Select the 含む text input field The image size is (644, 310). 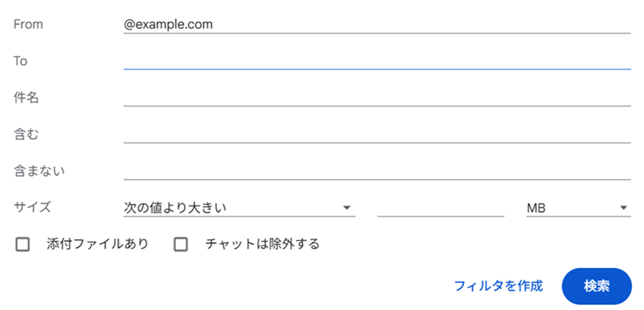click(x=377, y=134)
